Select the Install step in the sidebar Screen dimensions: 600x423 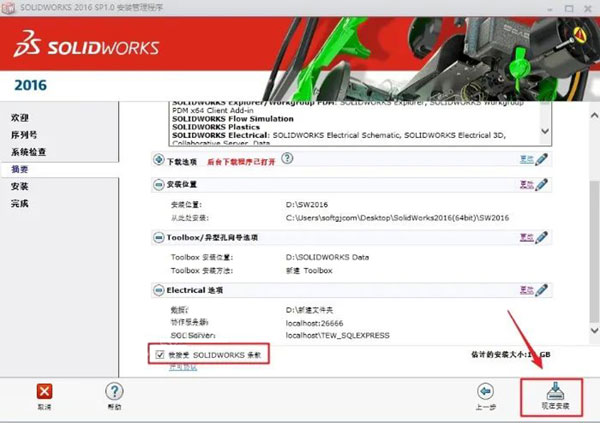click(x=20, y=186)
